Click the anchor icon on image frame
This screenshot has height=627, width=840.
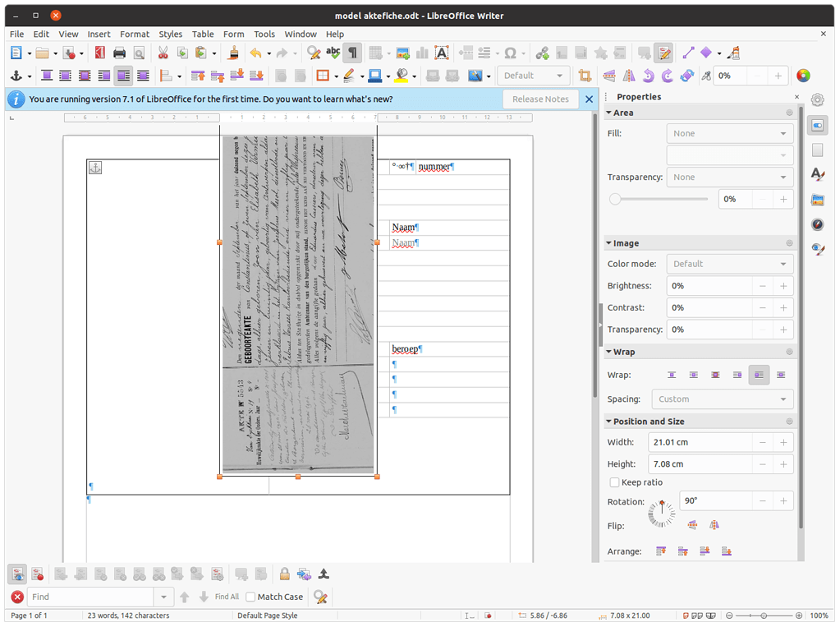94,168
